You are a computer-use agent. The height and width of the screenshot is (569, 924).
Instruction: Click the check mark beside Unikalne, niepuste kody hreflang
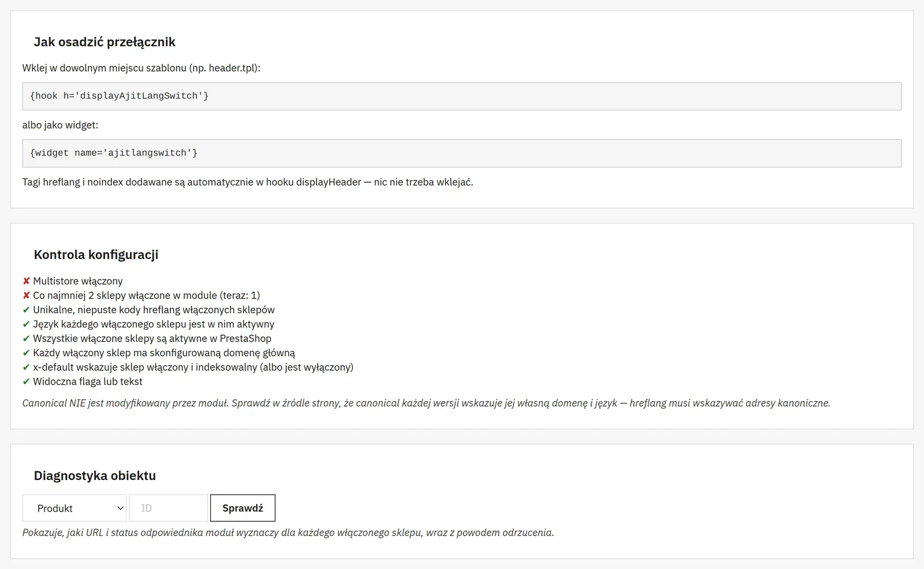pos(26,310)
